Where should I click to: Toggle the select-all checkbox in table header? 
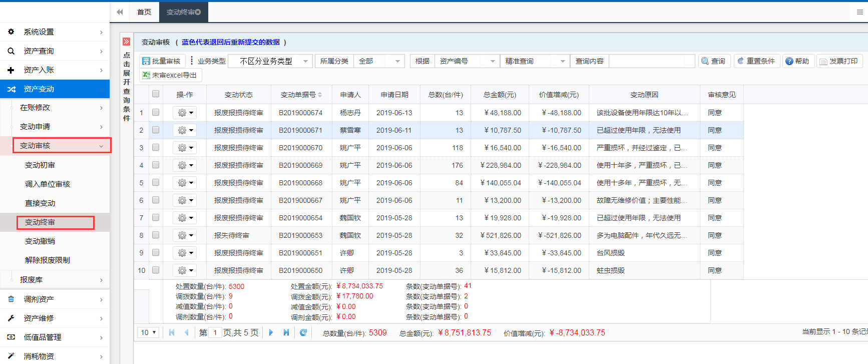pos(156,94)
